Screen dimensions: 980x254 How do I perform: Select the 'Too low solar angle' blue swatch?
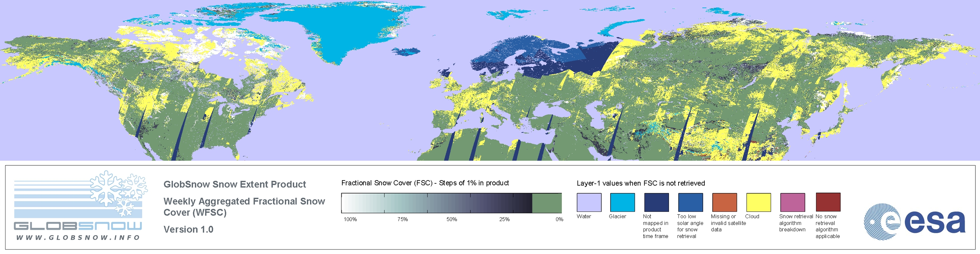click(690, 202)
